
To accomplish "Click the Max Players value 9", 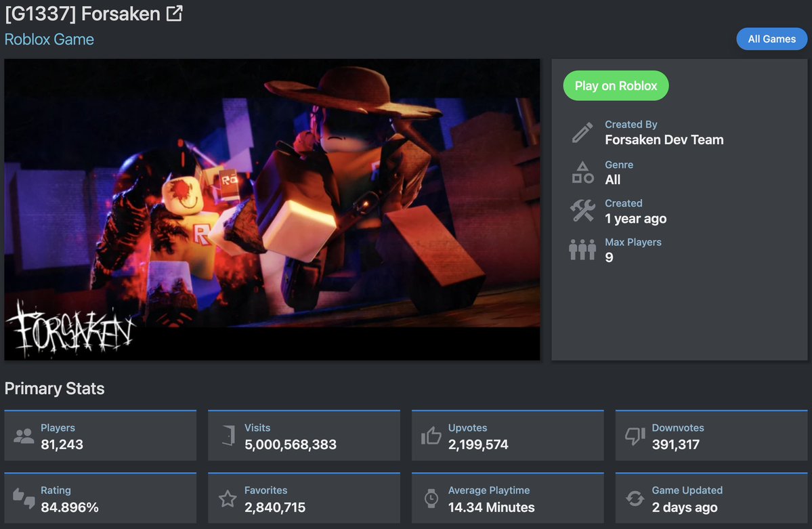I will (609, 257).
